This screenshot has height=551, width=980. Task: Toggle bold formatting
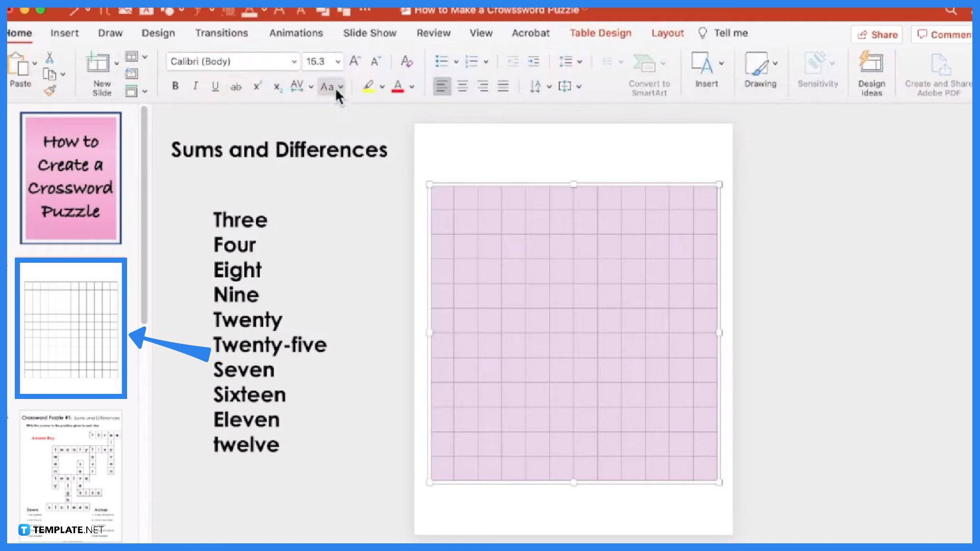tap(175, 86)
